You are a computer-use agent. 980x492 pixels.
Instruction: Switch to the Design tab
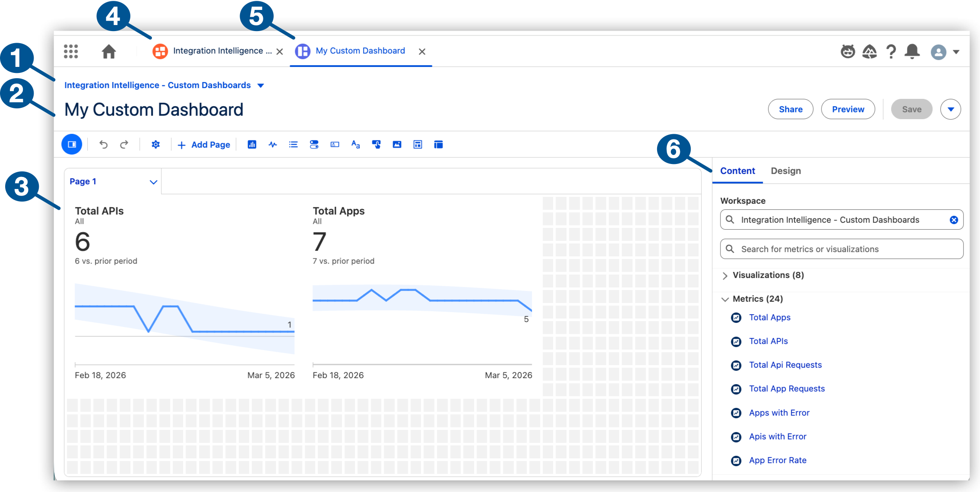pos(786,171)
